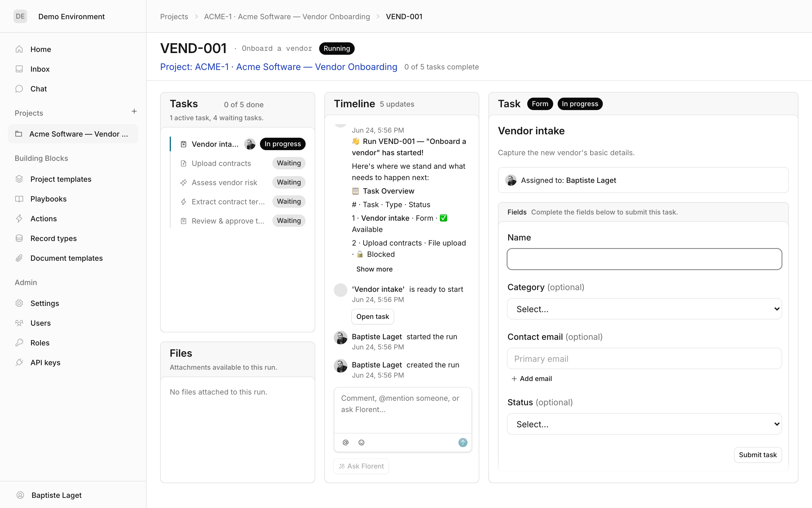
Task: Click the Running status badge
Action: 337,48
